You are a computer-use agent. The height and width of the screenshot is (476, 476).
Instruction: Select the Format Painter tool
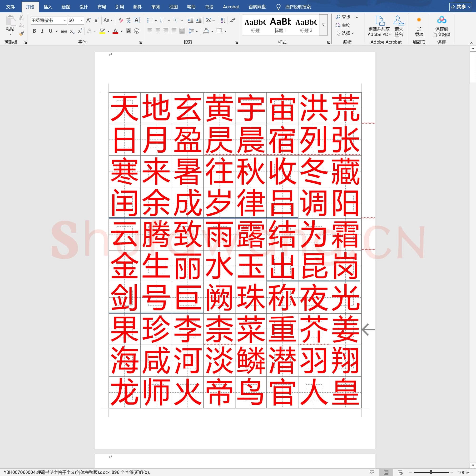(21, 34)
